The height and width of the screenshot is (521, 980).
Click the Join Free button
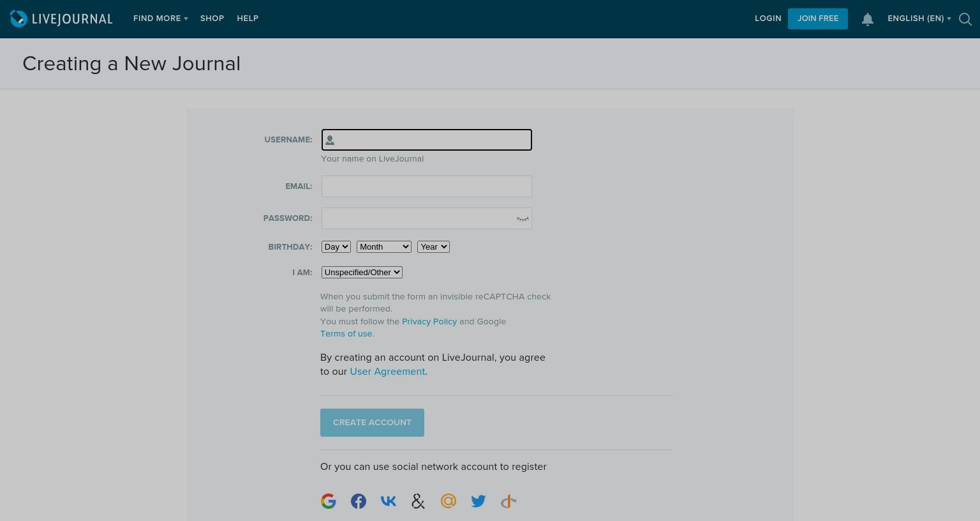click(x=818, y=19)
